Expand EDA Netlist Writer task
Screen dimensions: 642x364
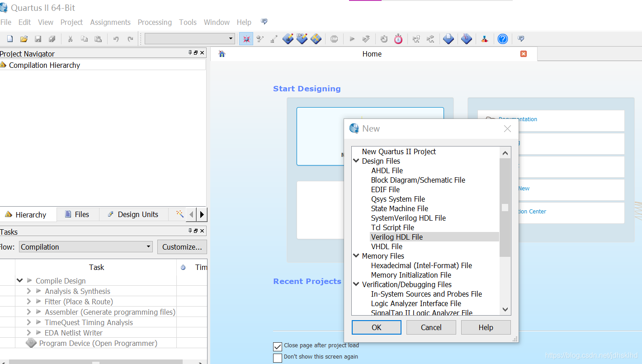coord(28,333)
